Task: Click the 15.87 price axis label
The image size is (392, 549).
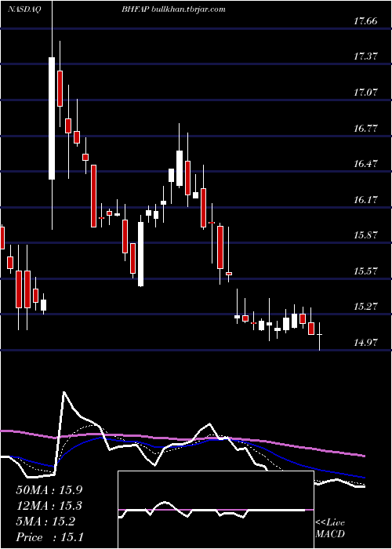Action: coord(365,235)
